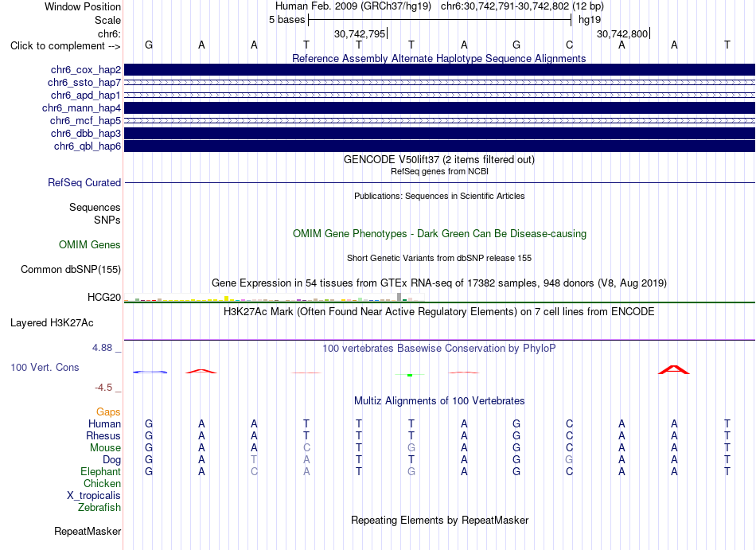Click the Mouse species row label
Screen dimensions: 756x550
(105, 448)
